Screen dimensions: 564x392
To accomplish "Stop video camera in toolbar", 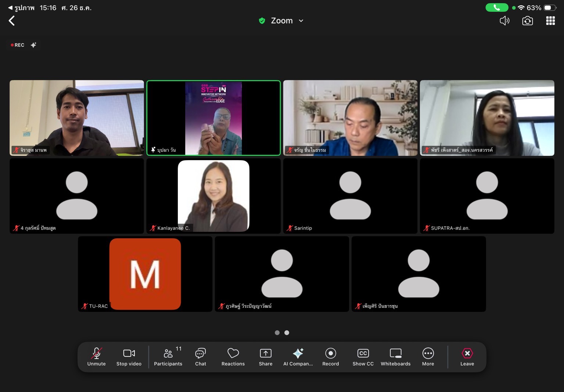I will pyautogui.click(x=129, y=357).
